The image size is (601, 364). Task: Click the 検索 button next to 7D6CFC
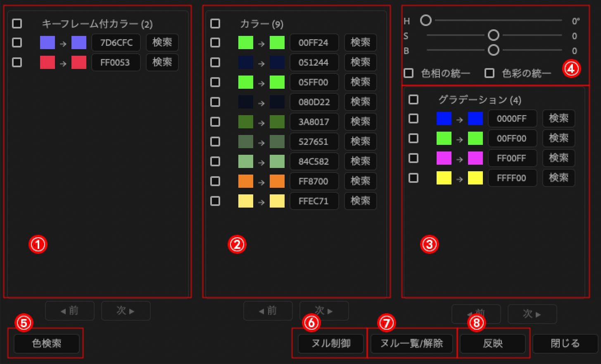coord(162,43)
